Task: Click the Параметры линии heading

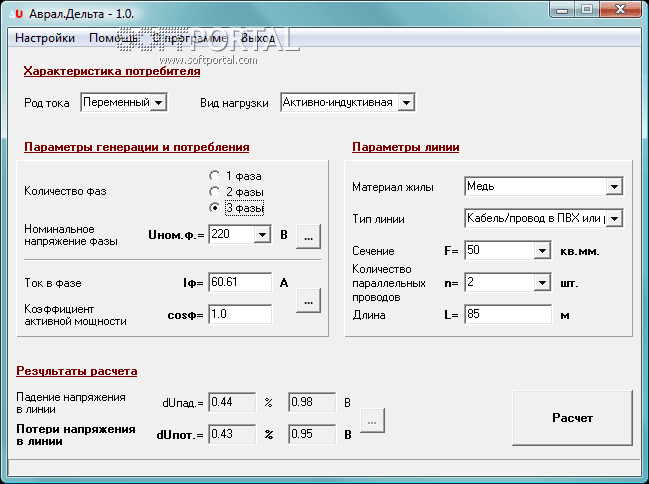Action: (406, 147)
